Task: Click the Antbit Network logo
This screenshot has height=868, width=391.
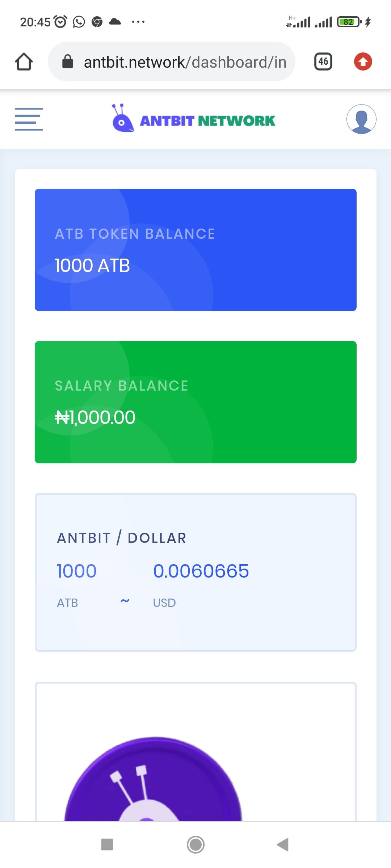Action: (194, 119)
